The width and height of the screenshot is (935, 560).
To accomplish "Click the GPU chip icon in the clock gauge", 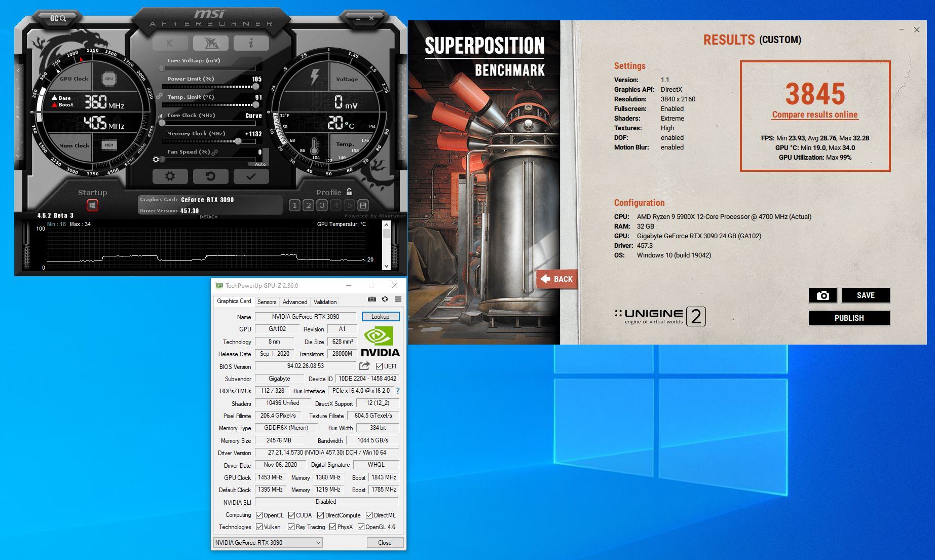I will [109, 79].
